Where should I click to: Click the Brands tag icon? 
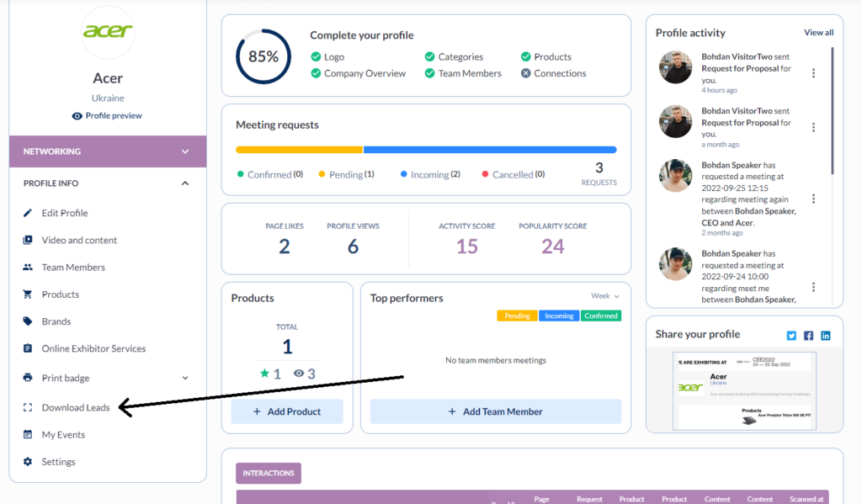pyautogui.click(x=28, y=321)
